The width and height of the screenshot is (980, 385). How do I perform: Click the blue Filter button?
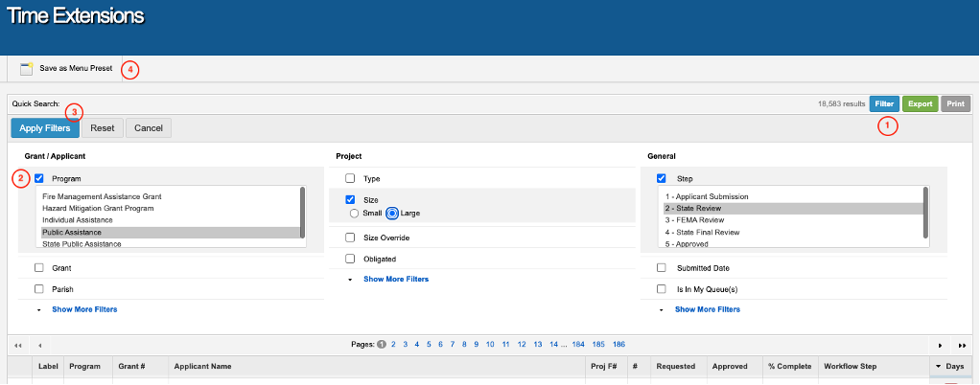(884, 104)
